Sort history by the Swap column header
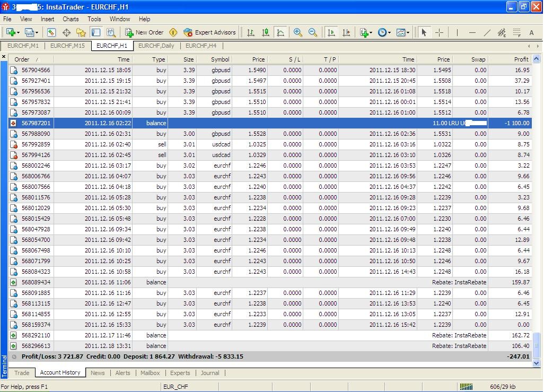Viewport: 544px width, 392px height. [x=470, y=59]
